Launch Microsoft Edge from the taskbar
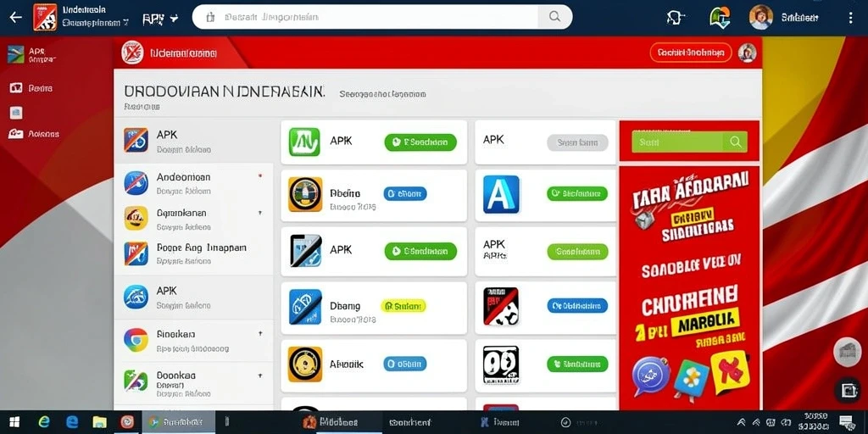The width and height of the screenshot is (868, 434). coord(73,422)
